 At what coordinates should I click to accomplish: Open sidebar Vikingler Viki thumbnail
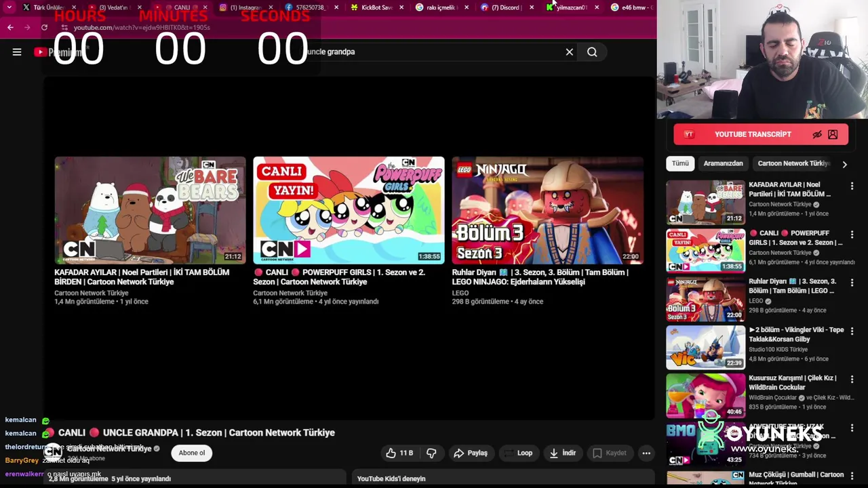pos(705,347)
